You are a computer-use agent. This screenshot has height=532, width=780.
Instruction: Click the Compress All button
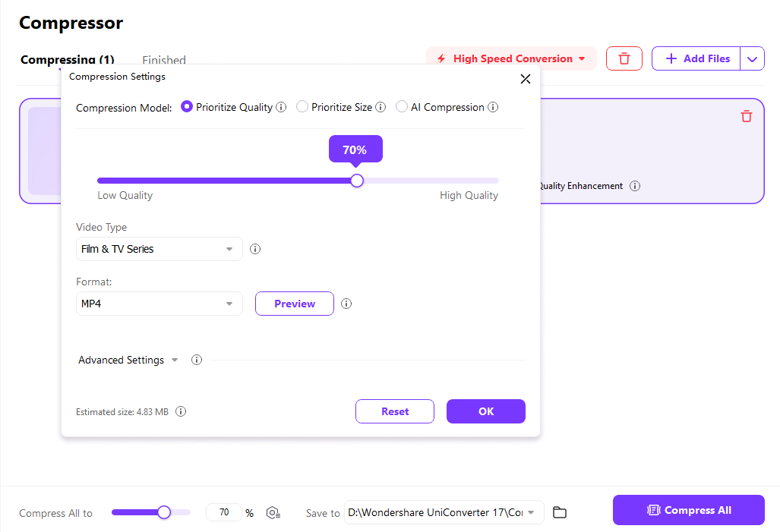(688, 510)
